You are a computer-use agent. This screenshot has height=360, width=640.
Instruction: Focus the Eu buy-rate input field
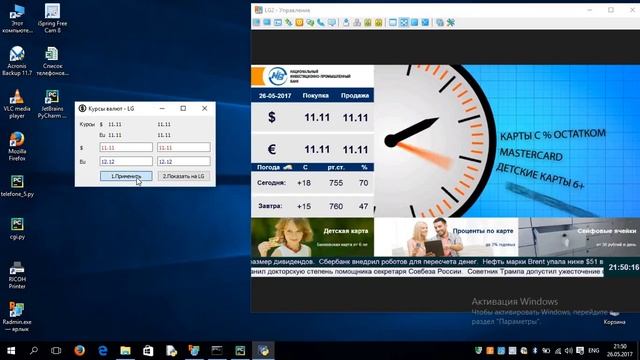[126, 162]
